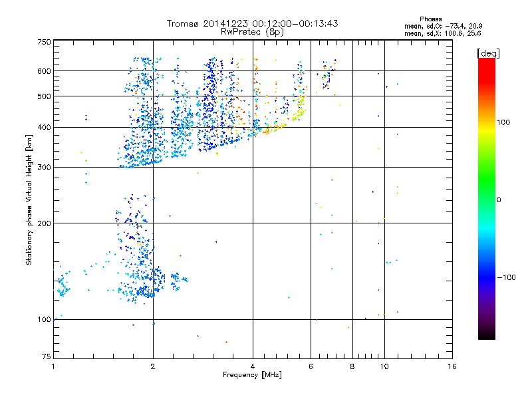Click the colorbar '100' tick label
Image resolution: width=532 pixels, height=399 pixels.
(x=503, y=122)
